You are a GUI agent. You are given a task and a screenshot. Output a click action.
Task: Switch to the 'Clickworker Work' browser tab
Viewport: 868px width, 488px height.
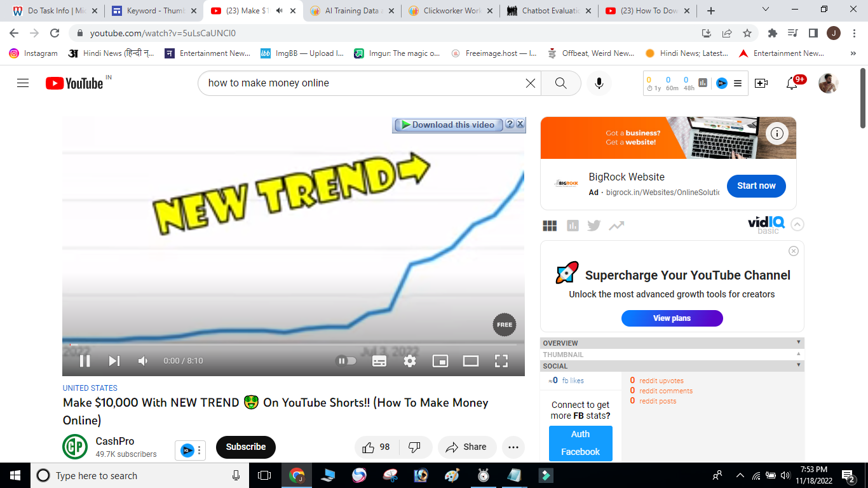click(x=451, y=11)
